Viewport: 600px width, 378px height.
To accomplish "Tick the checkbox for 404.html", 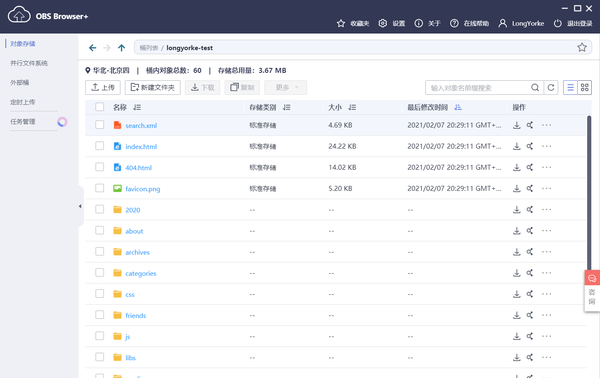I will [99, 167].
